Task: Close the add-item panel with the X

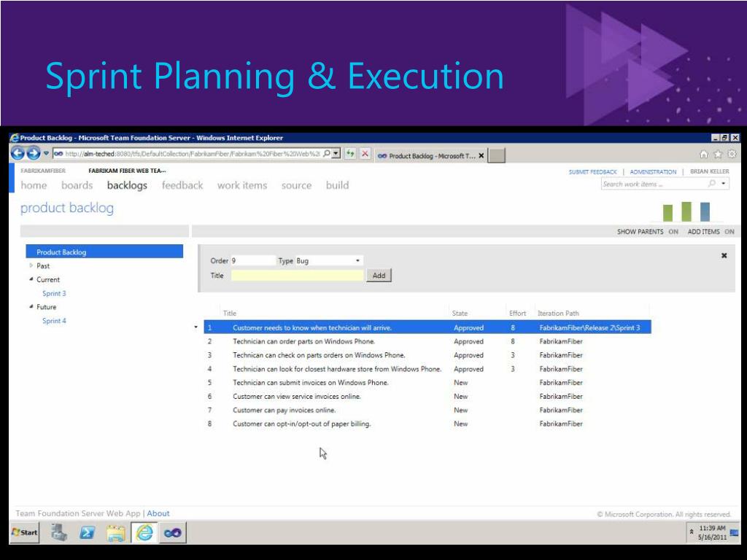Action: pos(724,256)
